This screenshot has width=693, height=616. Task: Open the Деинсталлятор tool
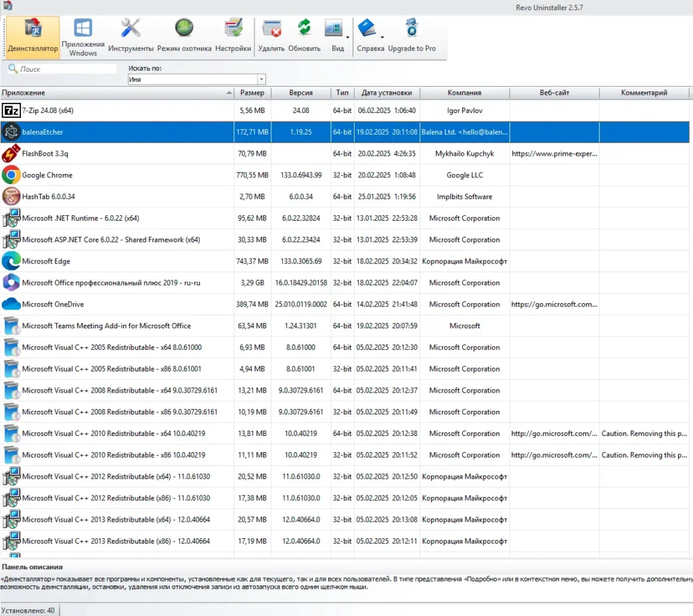click(32, 37)
